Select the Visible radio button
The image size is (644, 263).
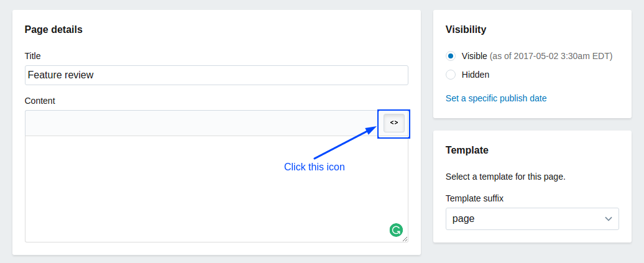point(451,56)
